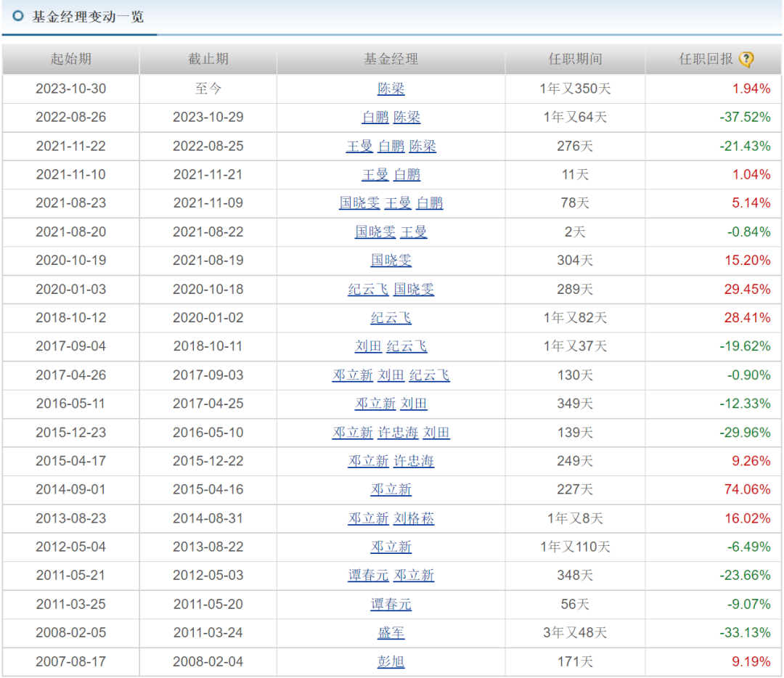This screenshot has width=784, height=678.
Task: Open 邓立新 link in the 2014-09-01 row
Action: [x=391, y=489]
